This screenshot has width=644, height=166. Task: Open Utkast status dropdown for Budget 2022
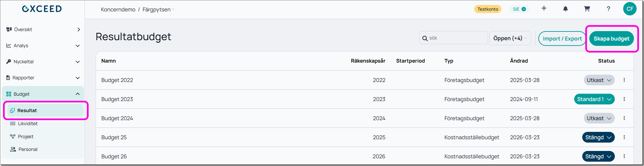pyautogui.click(x=599, y=80)
